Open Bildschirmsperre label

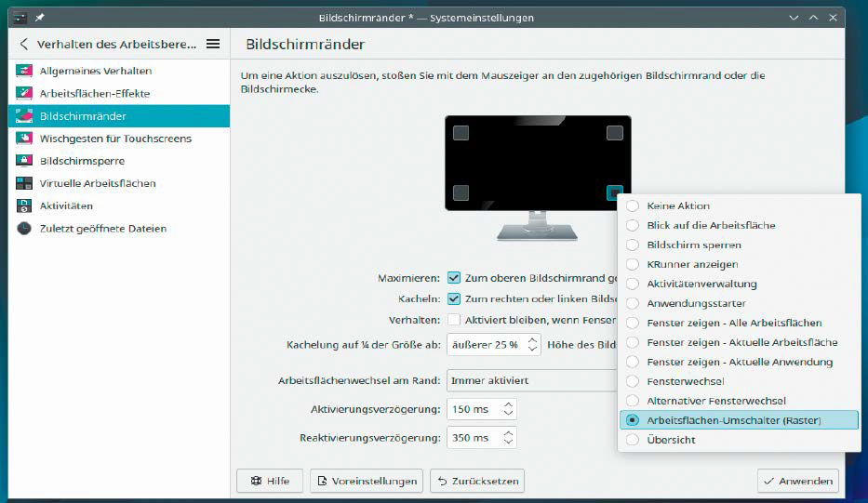82,161
